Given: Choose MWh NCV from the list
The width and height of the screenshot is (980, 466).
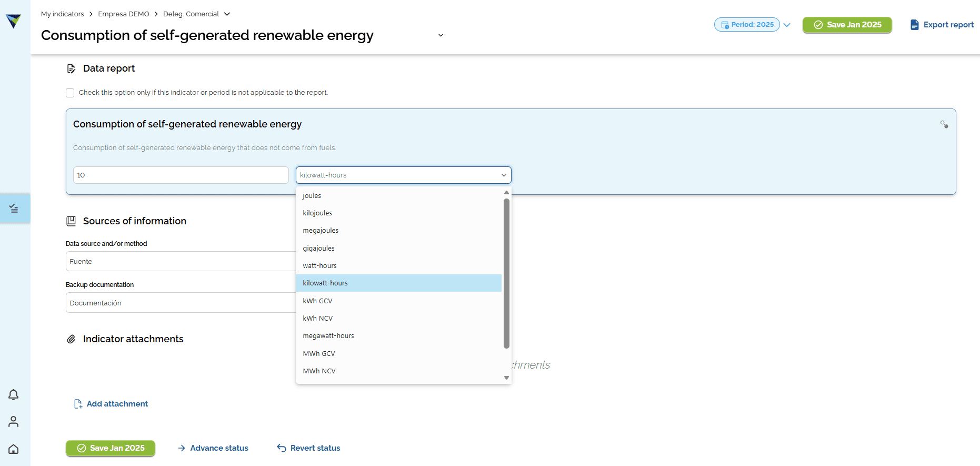Looking at the screenshot, I should pyautogui.click(x=398, y=371).
